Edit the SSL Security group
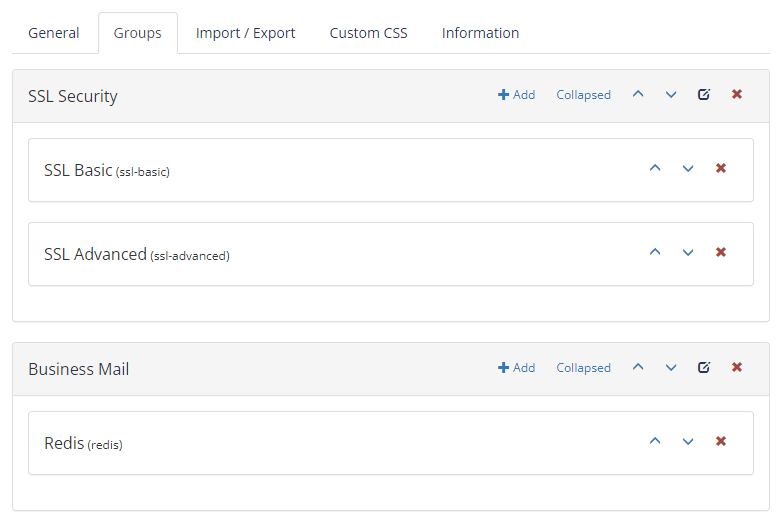This screenshot has height=526, width=784. [x=704, y=94]
